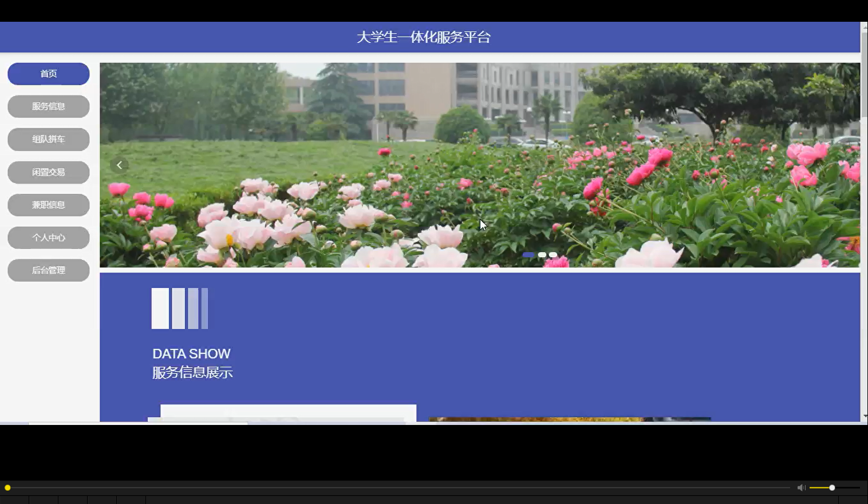
Task: Select the second carousel indicator dot
Action: pyautogui.click(x=542, y=255)
